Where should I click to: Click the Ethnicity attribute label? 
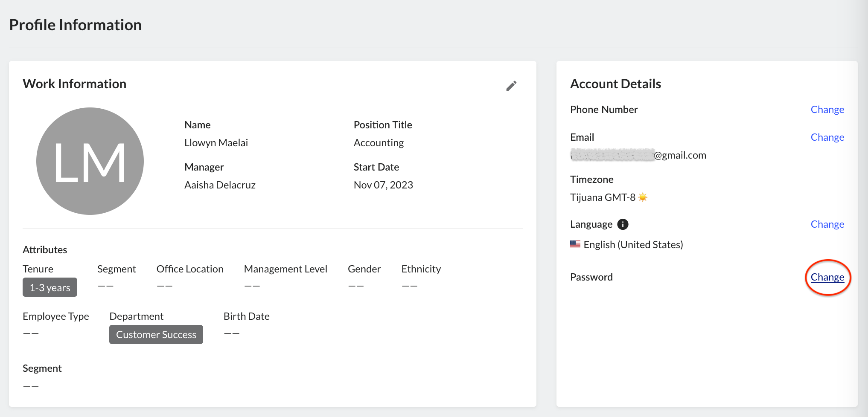click(421, 269)
